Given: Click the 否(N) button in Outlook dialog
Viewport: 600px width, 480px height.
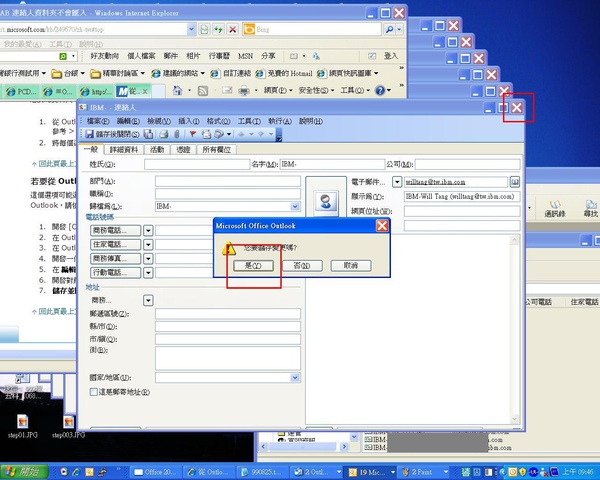Looking at the screenshot, I should tap(302, 265).
